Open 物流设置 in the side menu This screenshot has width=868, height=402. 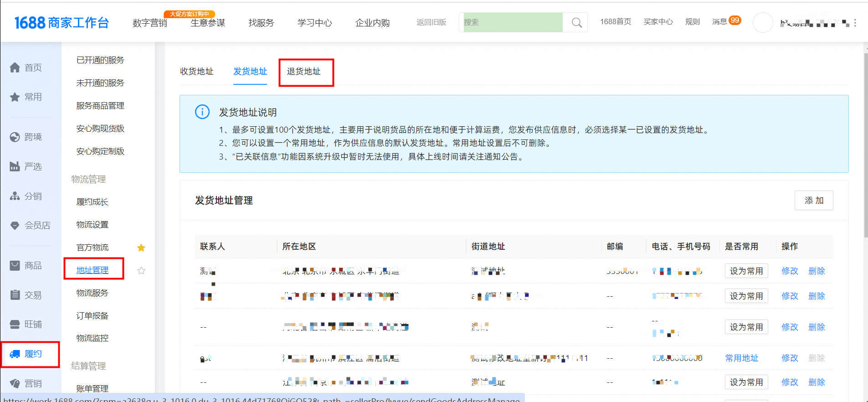[92, 225]
